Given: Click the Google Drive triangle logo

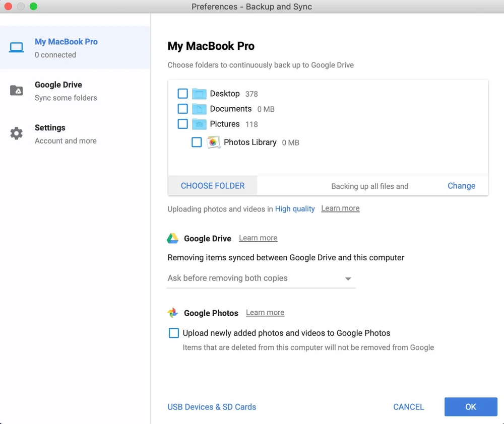Looking at the screenshot, I should pyautogui.click(x=173, y=239).
